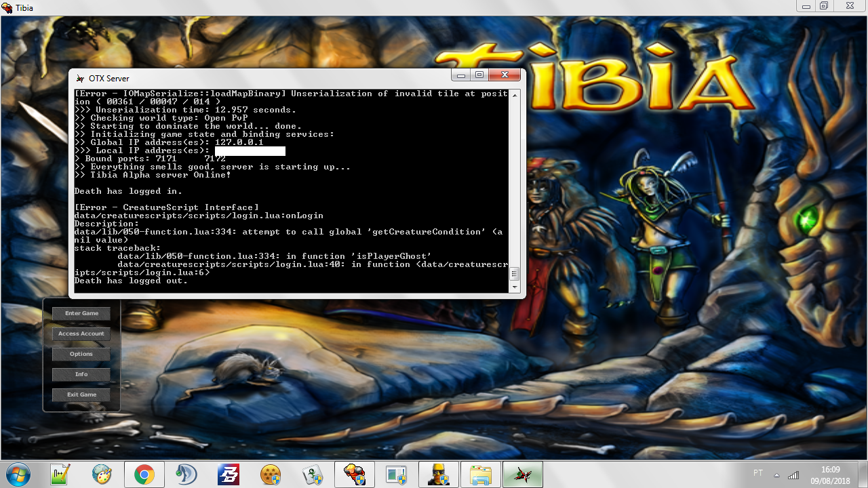Click the network signal tray icon
This screenshot has height=488, width=868.
(793, 474)
